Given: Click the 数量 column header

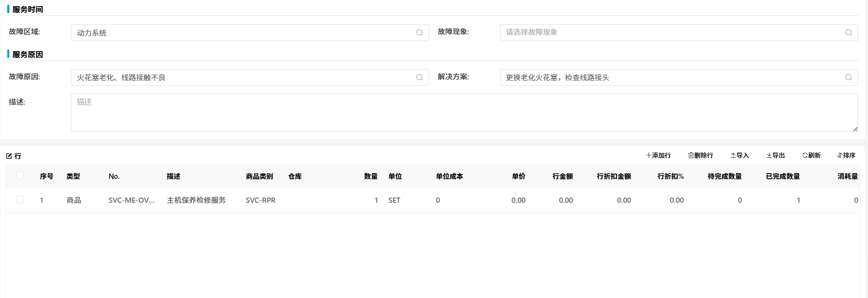Looking at the screenshot, I should click(x=371, y=176).
